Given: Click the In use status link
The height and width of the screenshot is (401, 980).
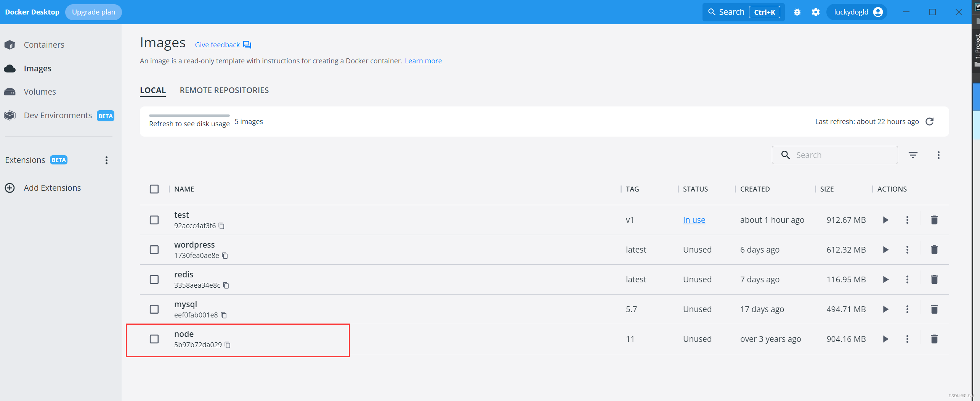Looking at the screenshot, I should tap(694, 220).
